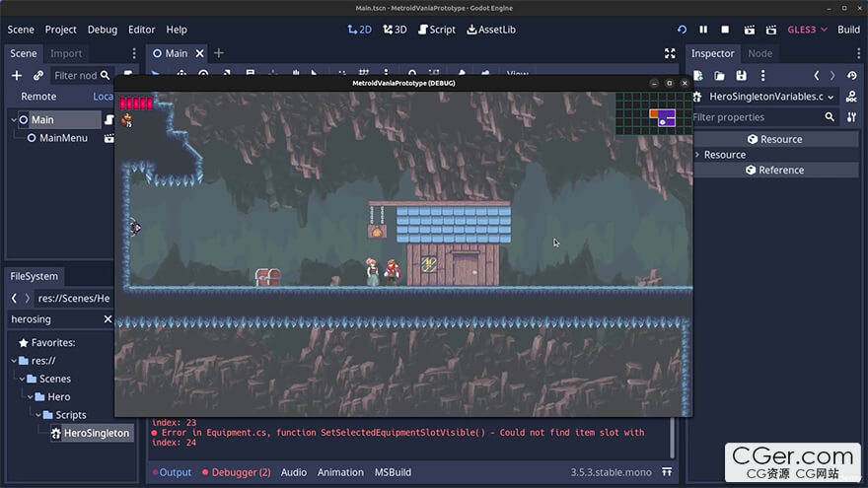Open documentation for this resource
The width and height of the screenshot is (868, 488).
pos(851,97)
